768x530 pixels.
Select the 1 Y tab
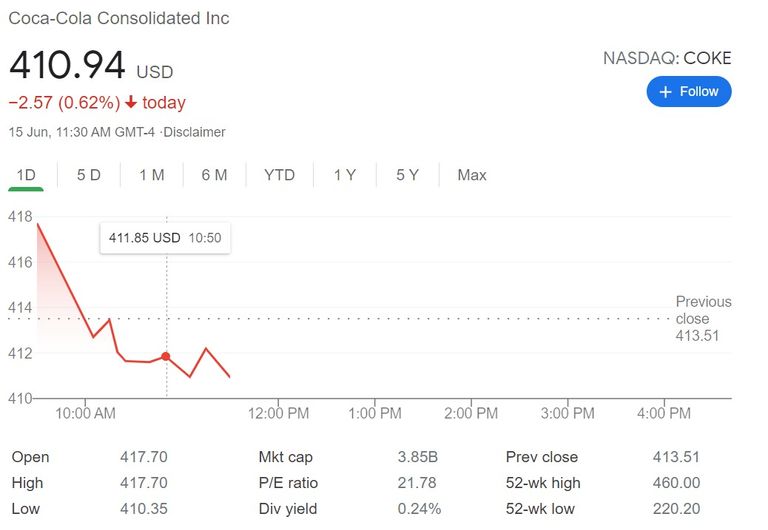tap(345, 175)
